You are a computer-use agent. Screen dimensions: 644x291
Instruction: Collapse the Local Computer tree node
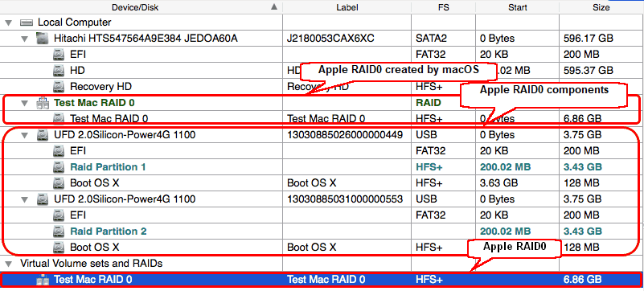(x=8, y=23)
